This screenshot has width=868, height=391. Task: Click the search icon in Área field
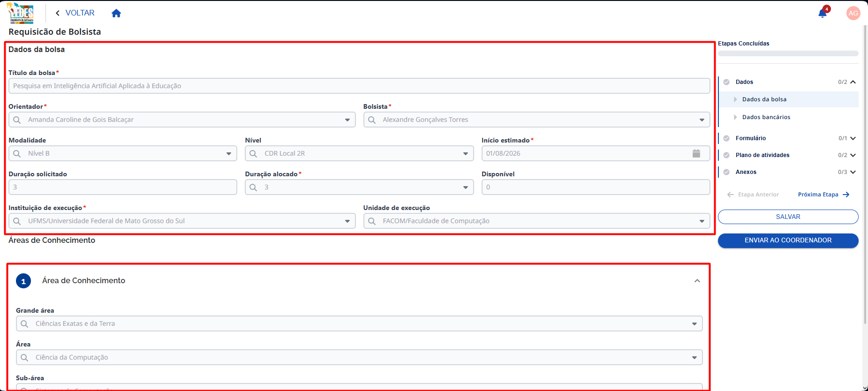coord(24,357)
